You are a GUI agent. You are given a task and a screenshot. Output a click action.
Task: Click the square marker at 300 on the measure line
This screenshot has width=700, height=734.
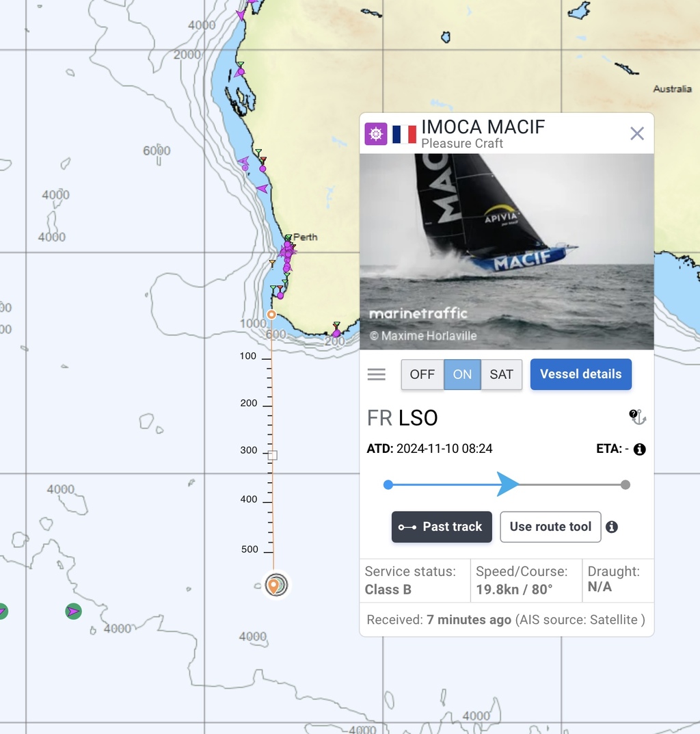(x=272, y=455)
